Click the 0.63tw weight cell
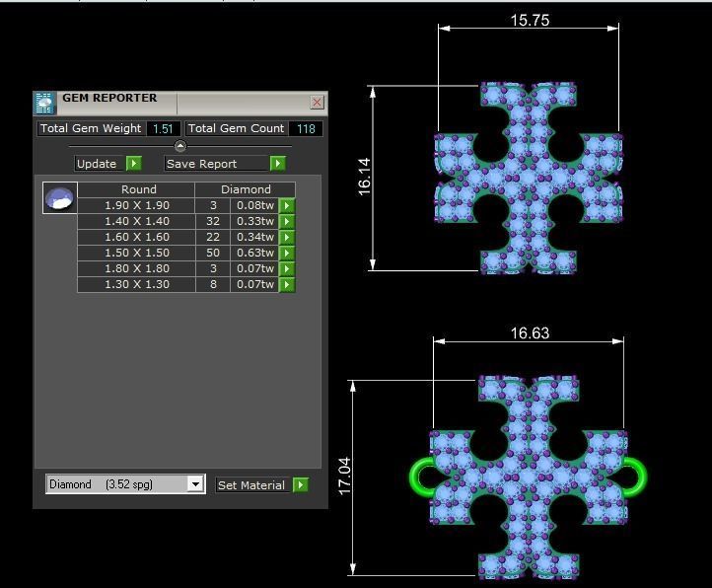This screenshot has width=712, height=588. [254, 253]
